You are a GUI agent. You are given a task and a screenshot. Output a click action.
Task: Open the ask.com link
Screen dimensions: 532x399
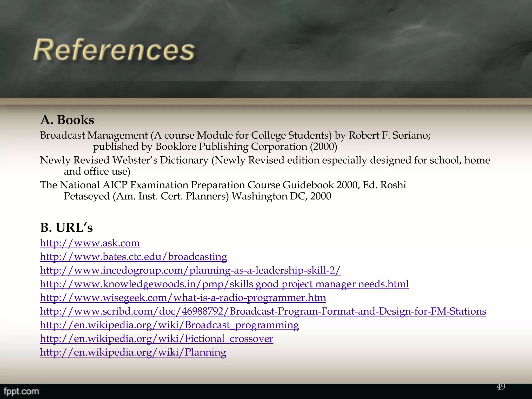(90, 243)
